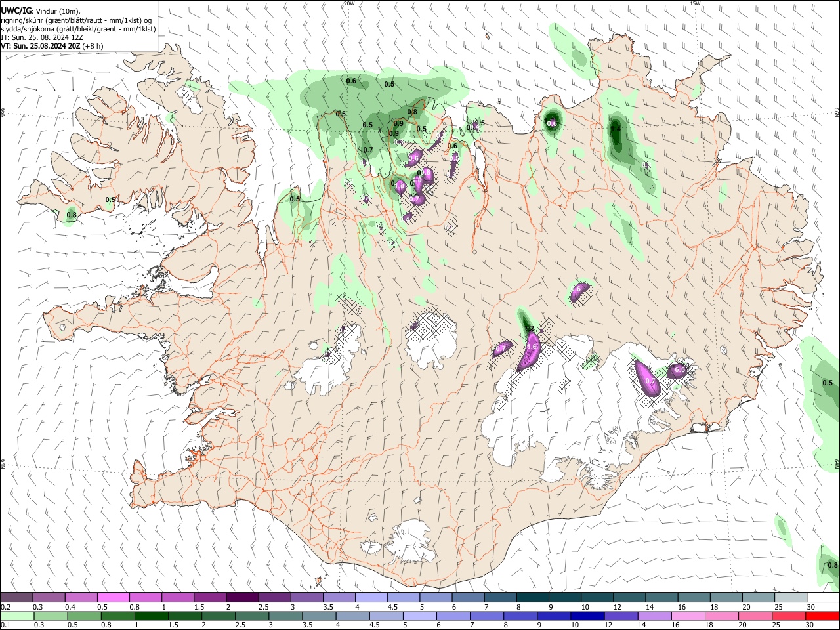This screenshot has width=840, height=630.
Task: Select the purple snow swatch labeled 1.5
Action: pyautogui.click(x=210, y=598)
